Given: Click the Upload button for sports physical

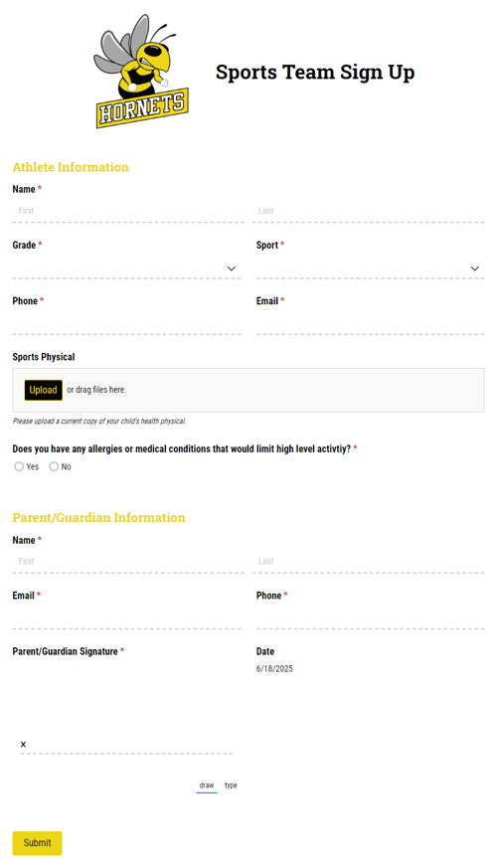Looking at the screenshot, I should point(43,390).
